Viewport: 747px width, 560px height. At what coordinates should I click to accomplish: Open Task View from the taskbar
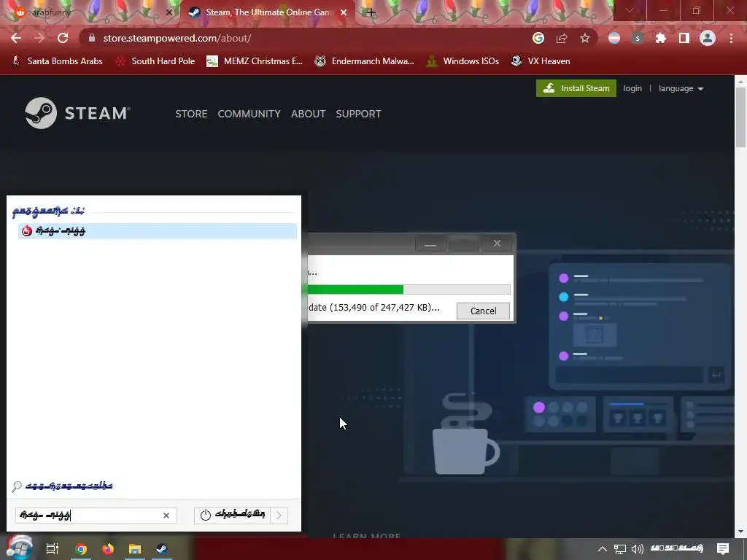[52, 549]
